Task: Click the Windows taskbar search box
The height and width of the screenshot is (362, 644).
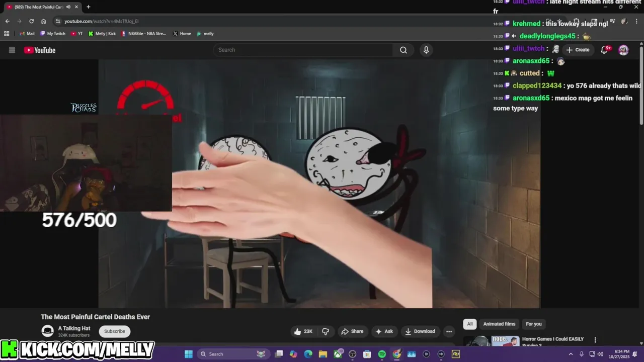Action: (x=233, y=354)
